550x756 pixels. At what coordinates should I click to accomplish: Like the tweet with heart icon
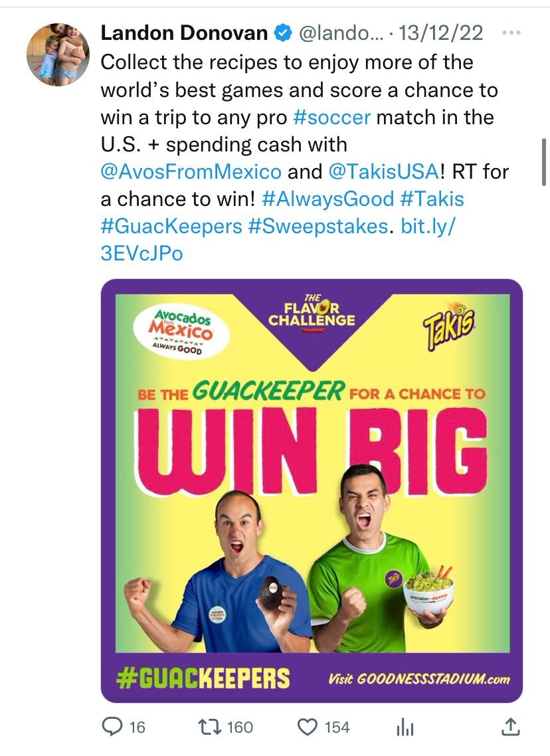point(308,727)
